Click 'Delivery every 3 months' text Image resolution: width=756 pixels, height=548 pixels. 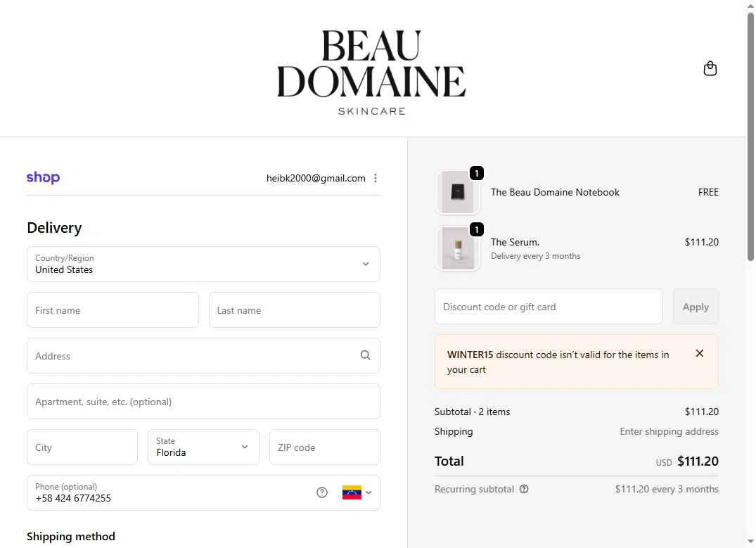pos(536,256)
